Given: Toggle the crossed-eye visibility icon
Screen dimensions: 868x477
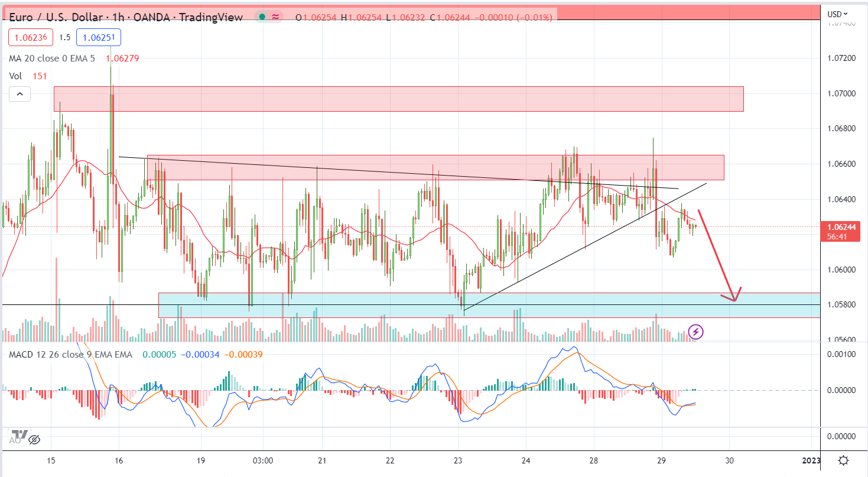Looking at the screenshot, I should 34,439.
